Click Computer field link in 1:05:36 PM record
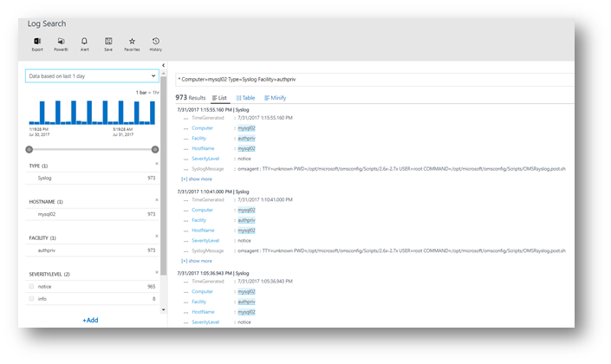 tap(202, 291)
